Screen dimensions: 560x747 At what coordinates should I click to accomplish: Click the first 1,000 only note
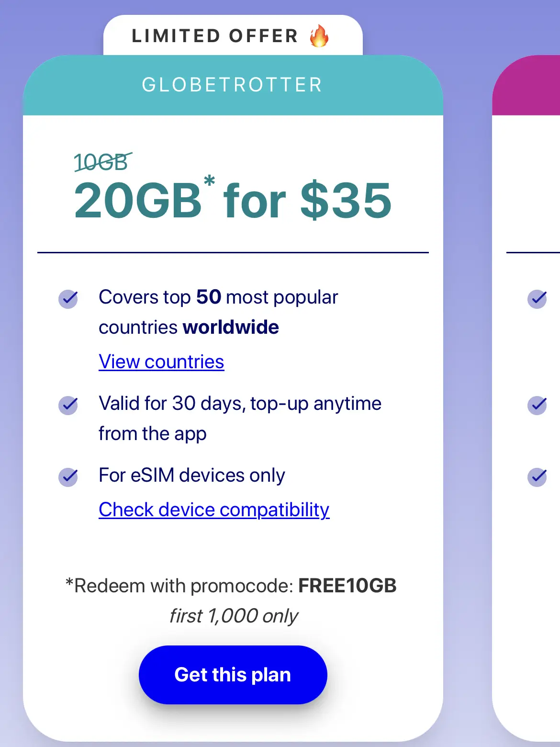click(234, 616)
